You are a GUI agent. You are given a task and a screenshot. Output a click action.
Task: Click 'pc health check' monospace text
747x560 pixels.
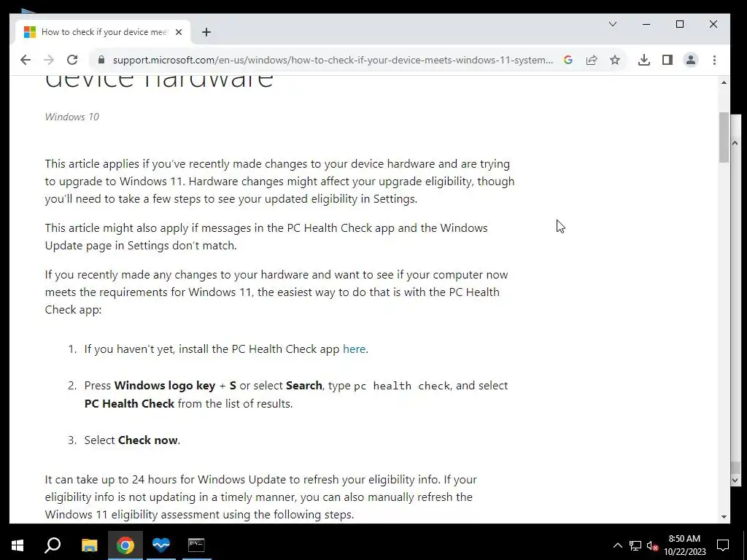[402, 386]
